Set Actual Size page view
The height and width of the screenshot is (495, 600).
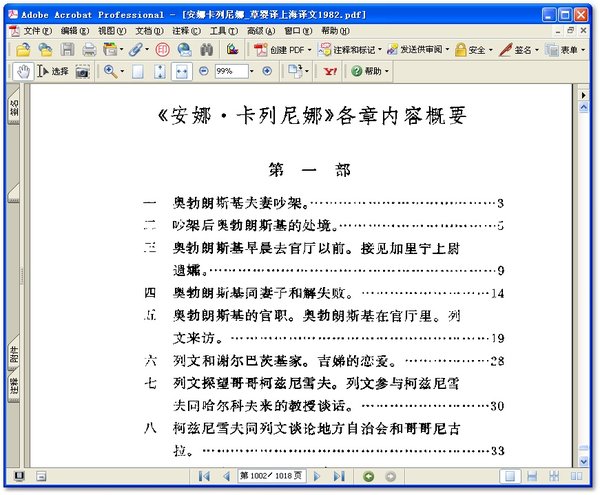(138, 72)
